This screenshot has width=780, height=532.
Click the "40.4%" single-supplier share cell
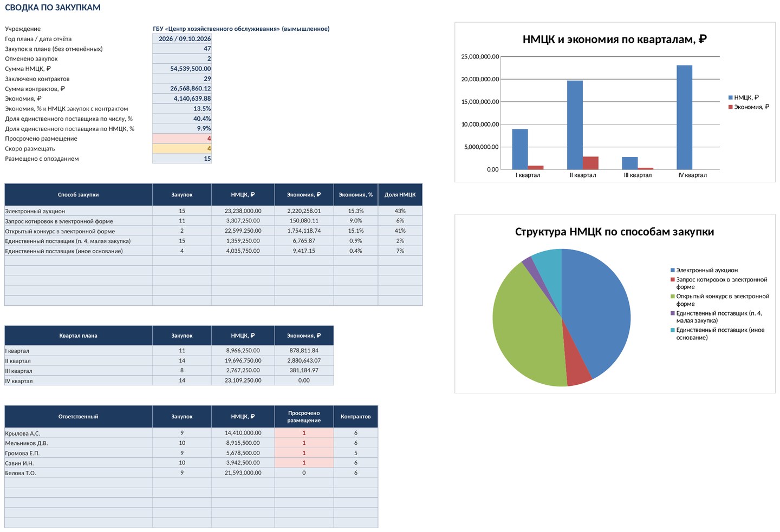click(182, 119)
